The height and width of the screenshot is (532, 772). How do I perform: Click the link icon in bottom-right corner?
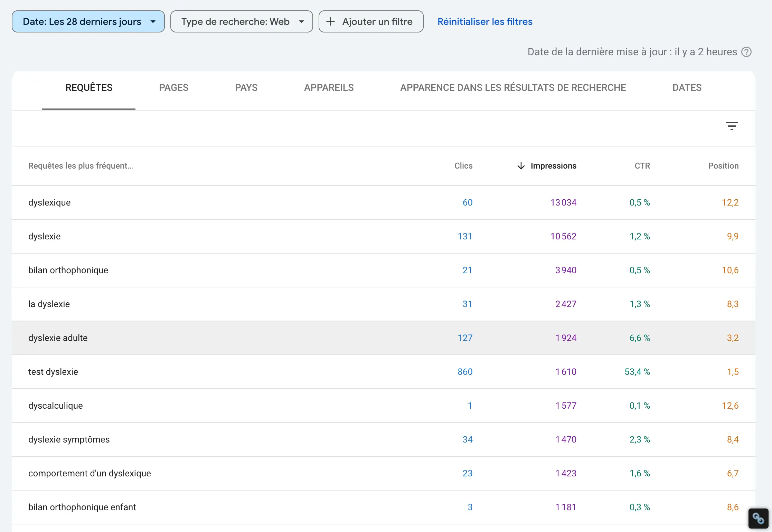coord(758,519)
